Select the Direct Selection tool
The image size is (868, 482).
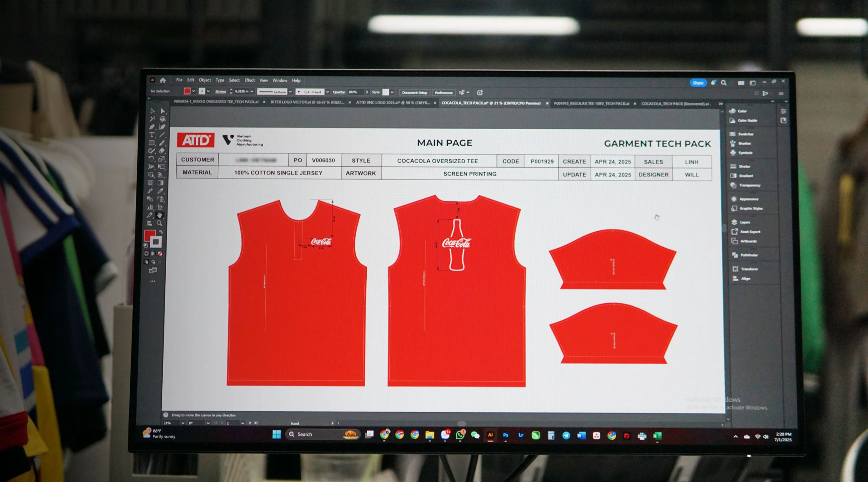162,111
